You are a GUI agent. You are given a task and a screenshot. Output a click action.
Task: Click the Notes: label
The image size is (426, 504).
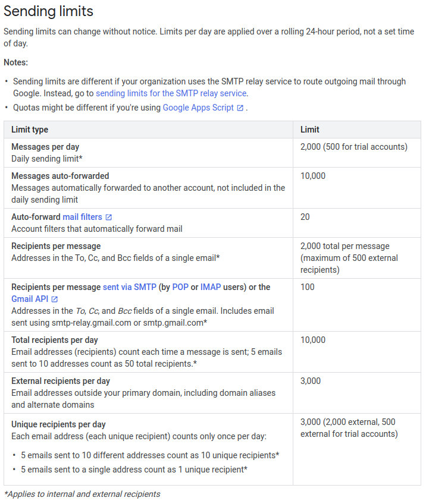pyautogui.click(x=15, y=62)
